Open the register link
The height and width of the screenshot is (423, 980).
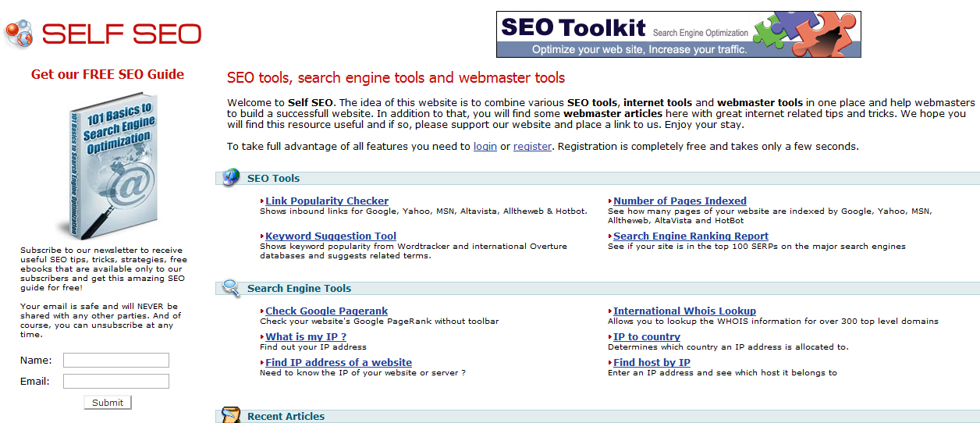pos(532,146)
